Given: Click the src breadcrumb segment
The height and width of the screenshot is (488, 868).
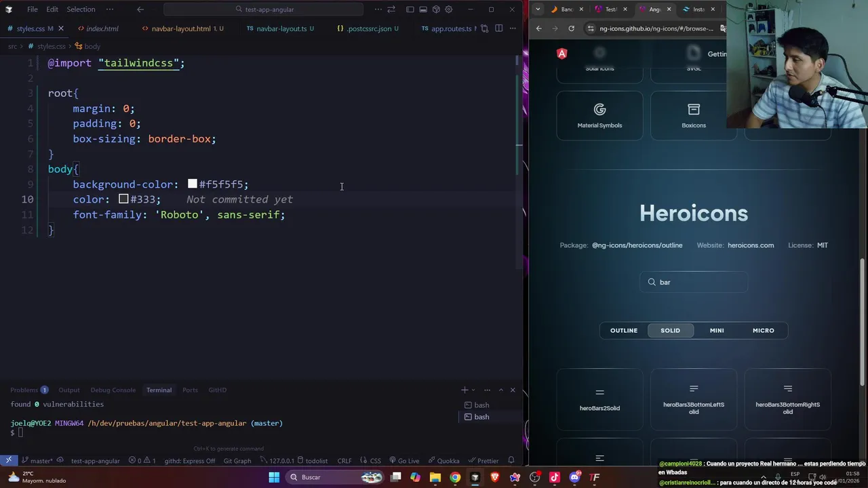Looking at the screenshot, I should click(12, 46).
